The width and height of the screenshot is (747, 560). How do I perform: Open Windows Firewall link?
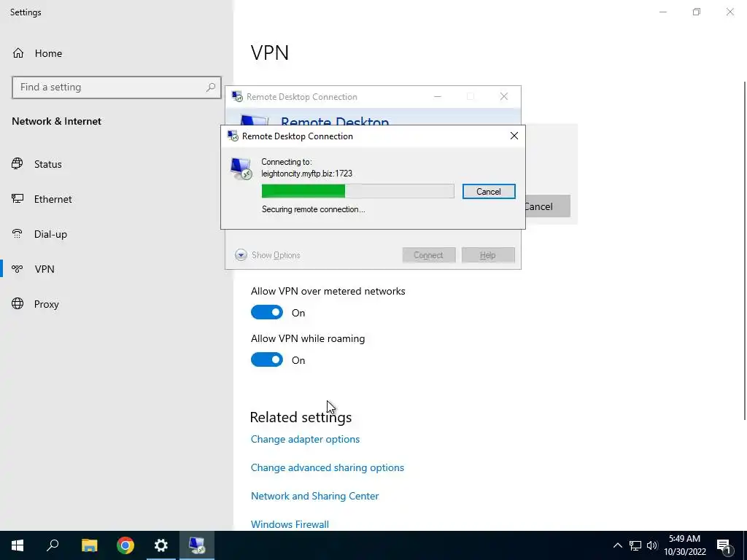coord(290,524)
